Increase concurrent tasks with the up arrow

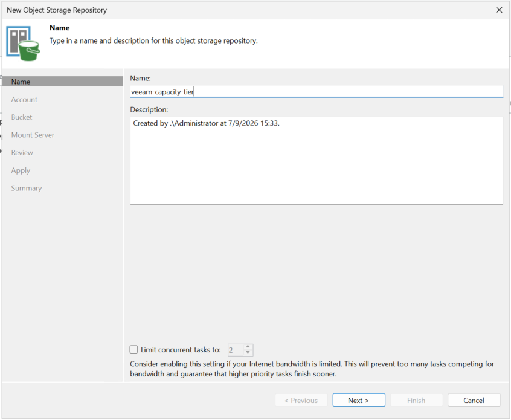point(248,347)
